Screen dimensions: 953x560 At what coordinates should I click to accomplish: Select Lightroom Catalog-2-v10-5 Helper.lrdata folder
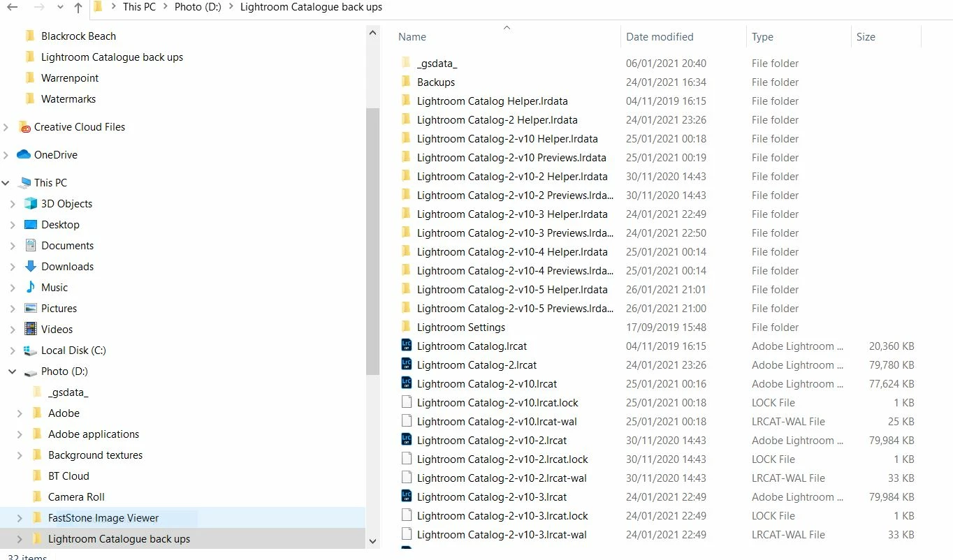pos(512,289)
